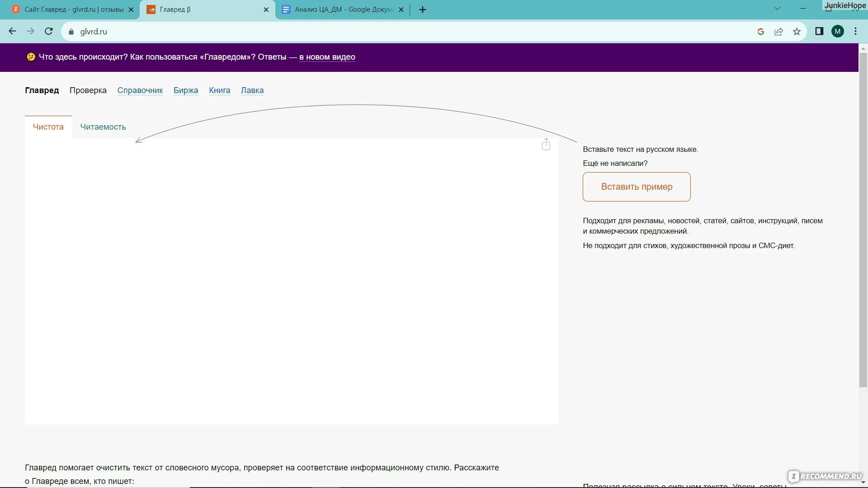868x488 pixels.
Task: Switch to 'Сайт Главред - glvrd.ru' tab
Action: pos(72,9)
